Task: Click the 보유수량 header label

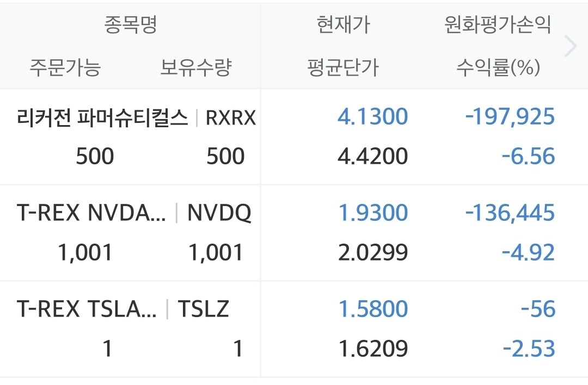Action: [x=196, y=67]
